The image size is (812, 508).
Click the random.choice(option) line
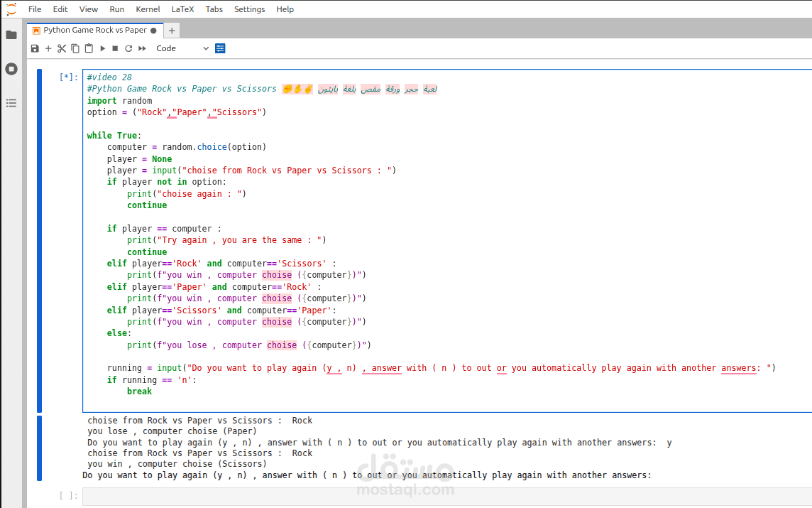[x=187, y=146]
